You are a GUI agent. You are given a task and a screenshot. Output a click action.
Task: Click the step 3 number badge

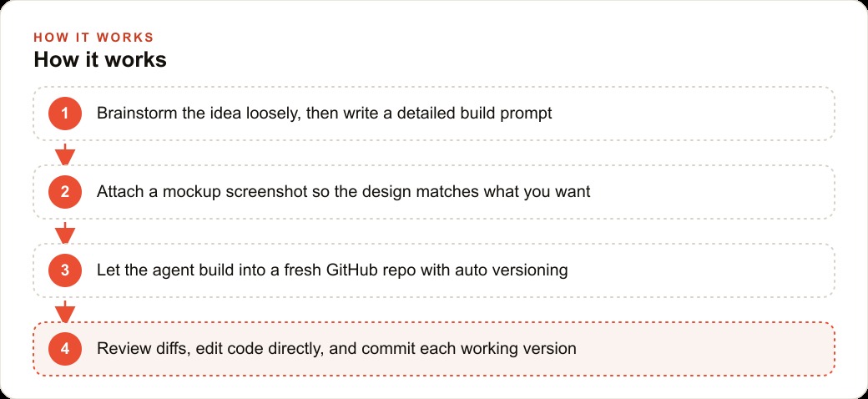pyautogui.click(x=65, y=270)
